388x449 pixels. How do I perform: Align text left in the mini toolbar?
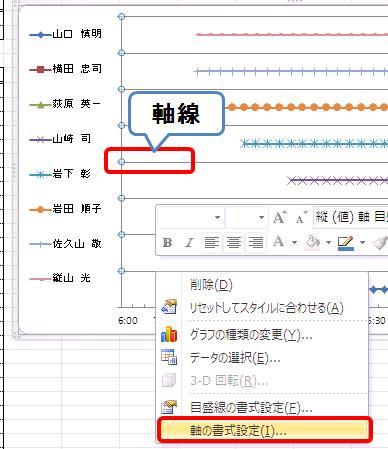pyautogui.click(x=211, y=242)
